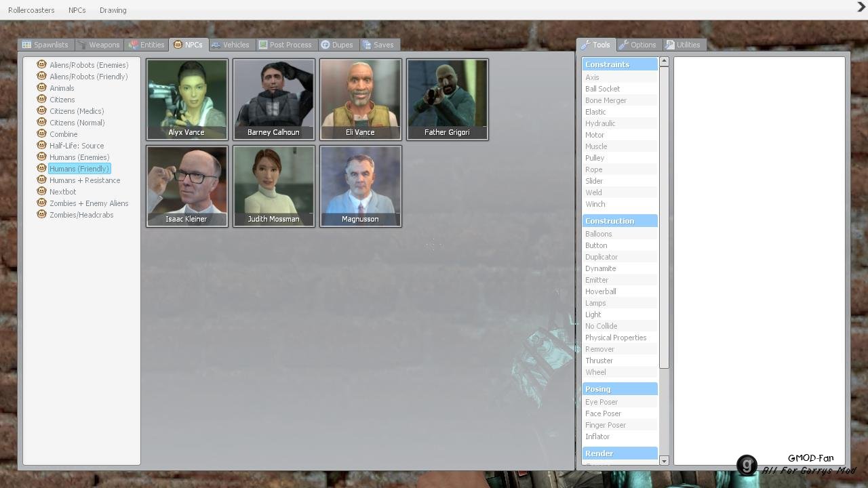Select the Weld tool

point(620,192)
